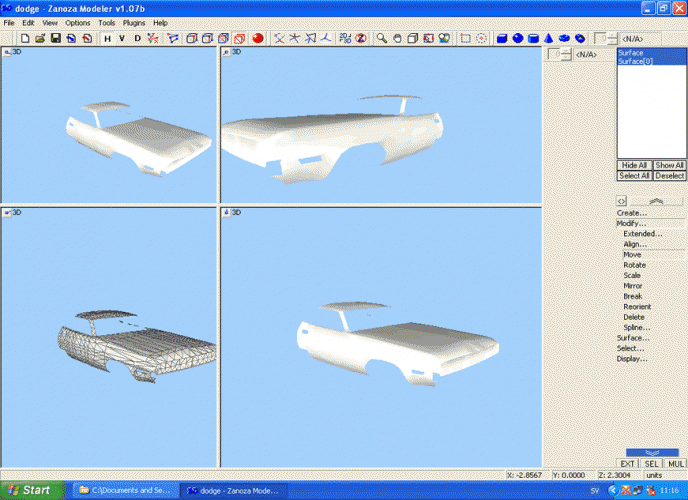Open the Plugins menu
Screen dimensions: 688x500
pyautogui.click(x=134, y=22)
